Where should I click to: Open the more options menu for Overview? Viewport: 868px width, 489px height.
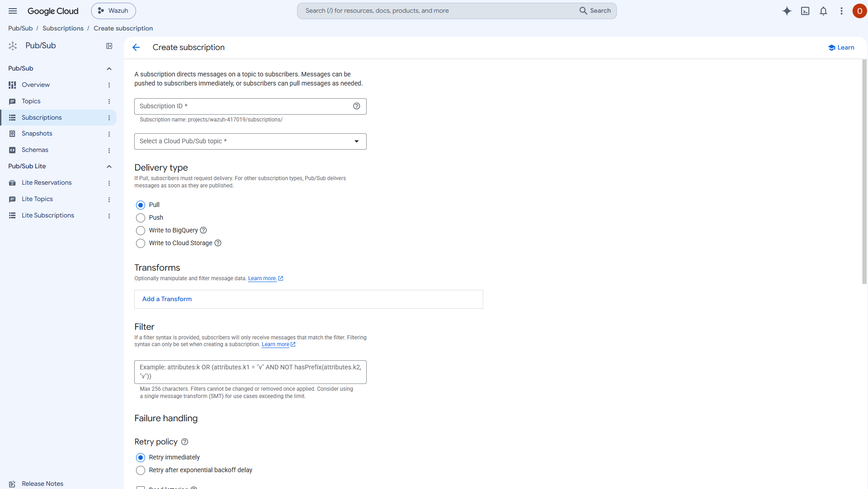[x=109, y=85]
